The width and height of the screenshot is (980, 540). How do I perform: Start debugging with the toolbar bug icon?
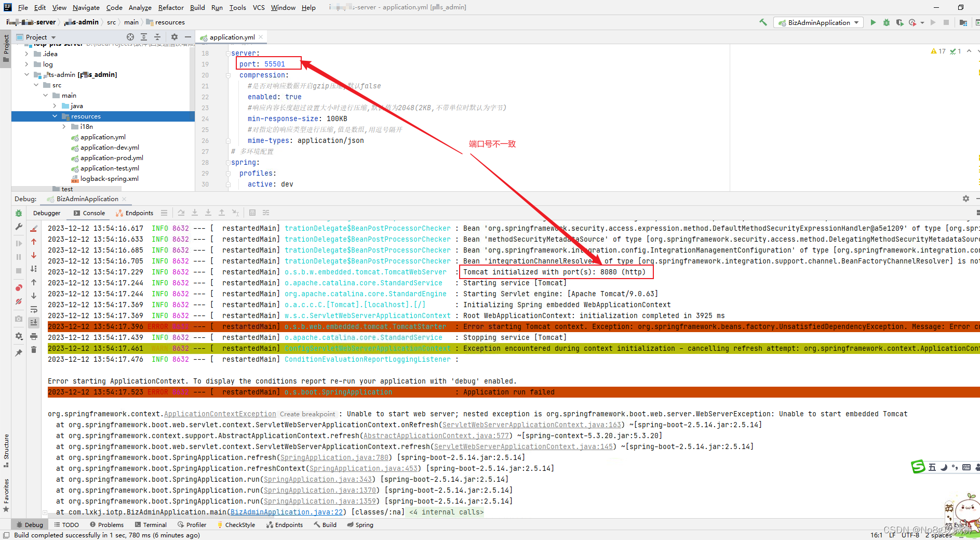(887, 22)
